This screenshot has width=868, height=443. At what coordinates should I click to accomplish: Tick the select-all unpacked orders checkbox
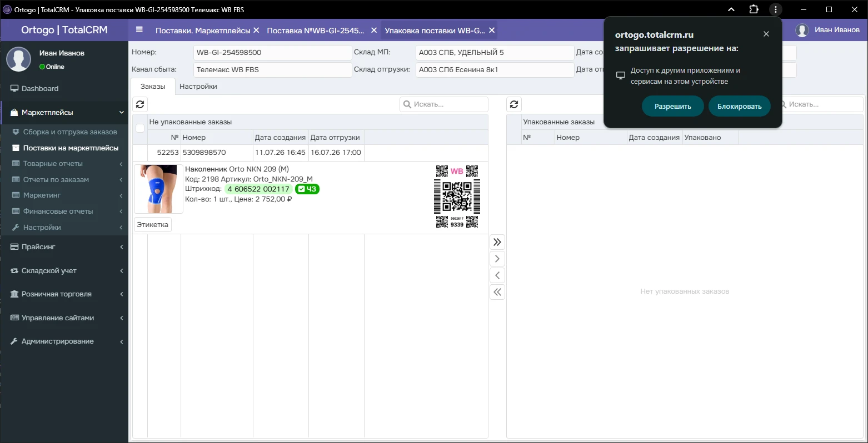tap(140, 128)
